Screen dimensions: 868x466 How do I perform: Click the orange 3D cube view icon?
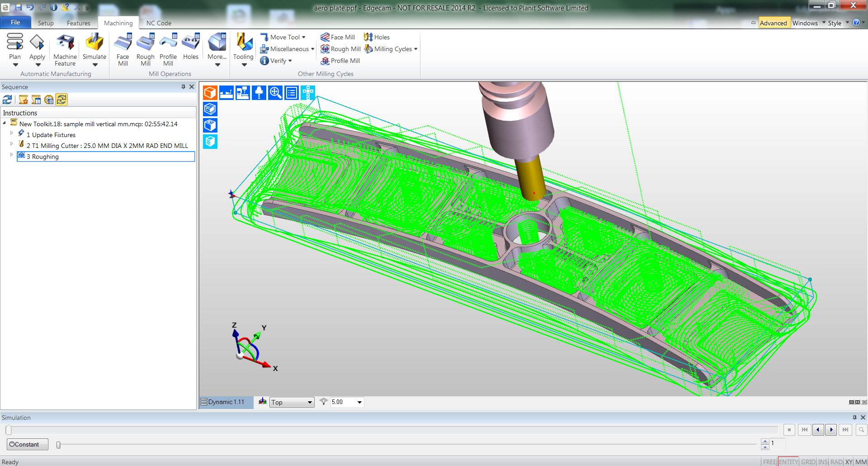[210, 93]
